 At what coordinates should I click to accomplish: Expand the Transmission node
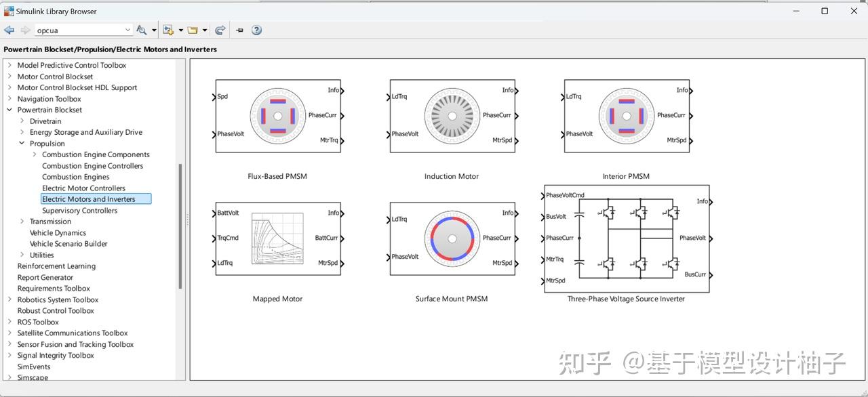pyautogui.click(x=22, y=222)
